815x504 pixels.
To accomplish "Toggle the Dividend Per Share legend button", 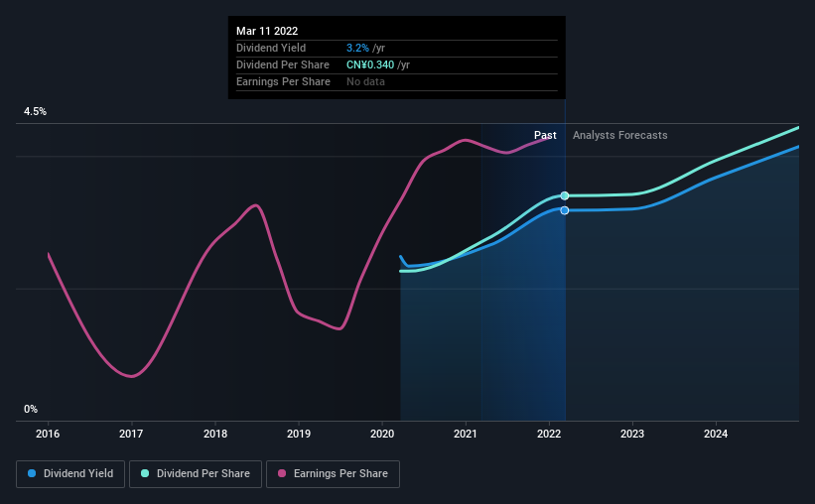I will (196, 474).
